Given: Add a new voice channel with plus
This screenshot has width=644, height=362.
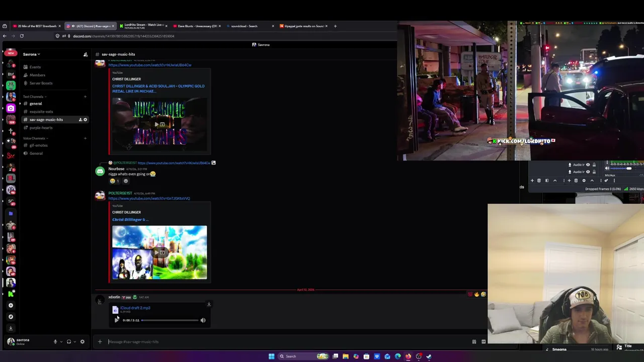Looking at the screenshot, I should coord(85,138).
